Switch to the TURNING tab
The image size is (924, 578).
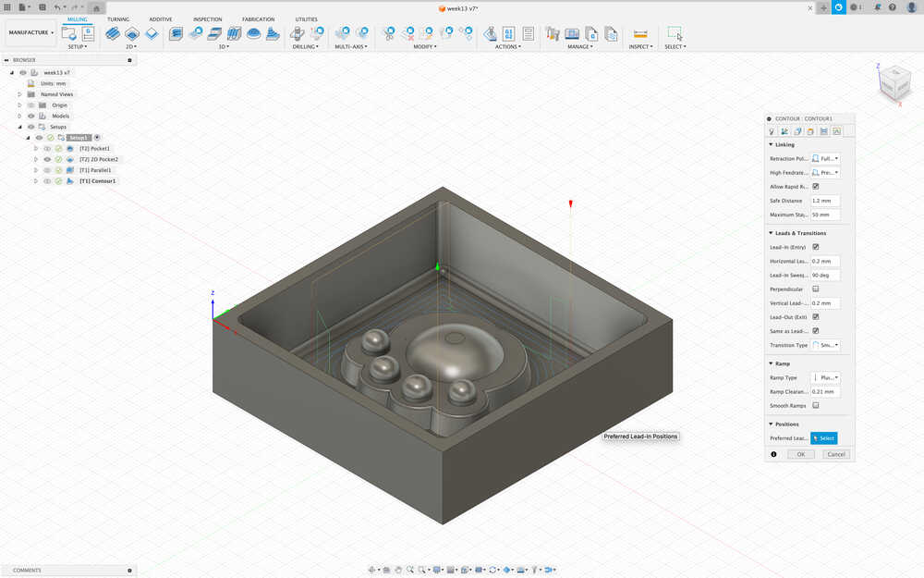coord(118,19)
